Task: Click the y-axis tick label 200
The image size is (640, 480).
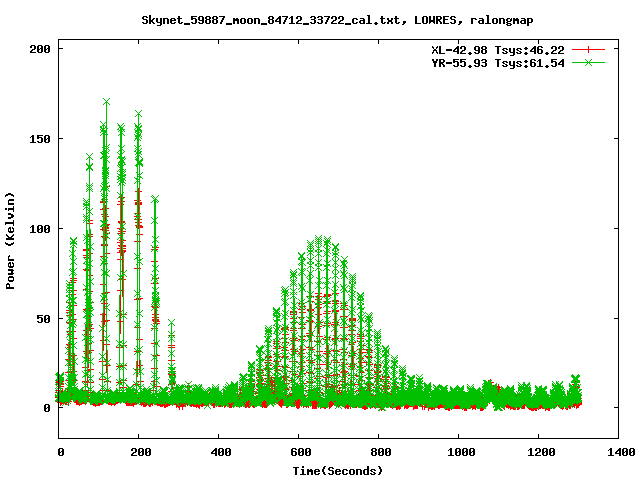Action: click(x=40, y=49)
